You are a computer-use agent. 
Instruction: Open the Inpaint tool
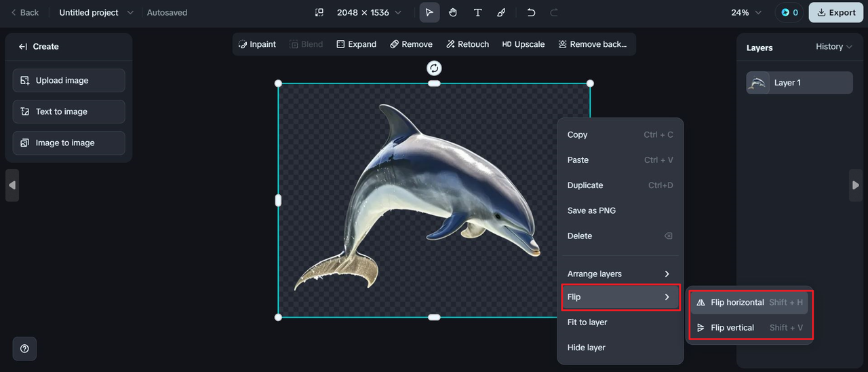tap(257, 44)
